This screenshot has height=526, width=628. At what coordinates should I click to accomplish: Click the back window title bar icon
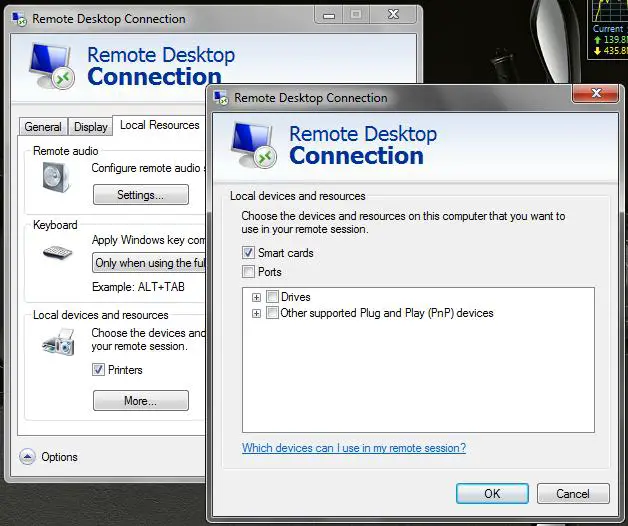tap(19, 19)
